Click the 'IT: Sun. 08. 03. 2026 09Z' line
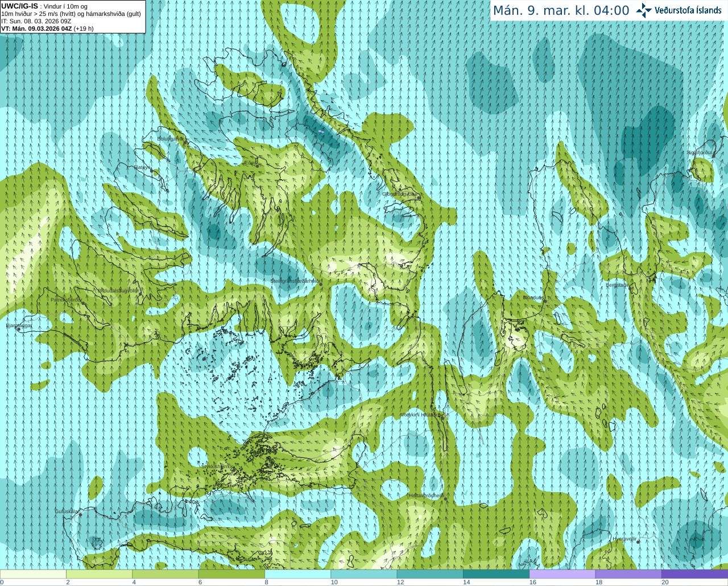The height and width of the screenshot is (586, 728). point(36,21)
